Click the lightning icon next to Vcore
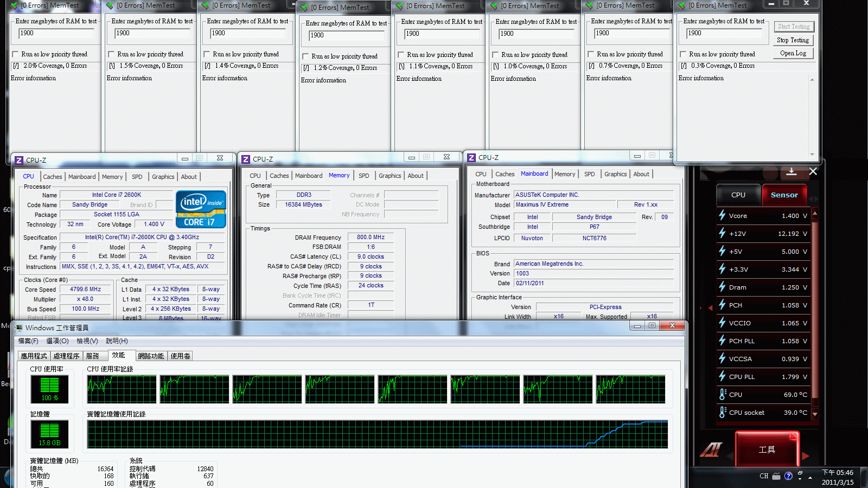 click(x=722, y=215)
